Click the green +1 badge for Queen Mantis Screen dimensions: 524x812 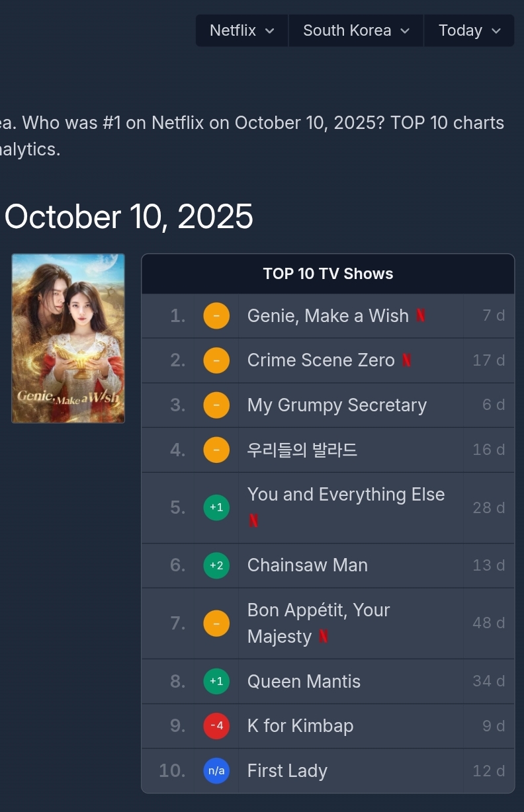(216, 682)
